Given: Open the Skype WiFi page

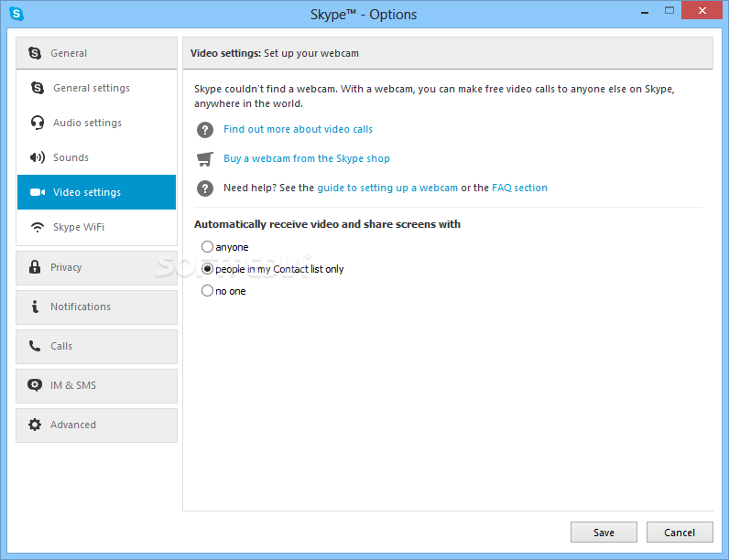Looking at the screenshot, I should tap(97, 227).
